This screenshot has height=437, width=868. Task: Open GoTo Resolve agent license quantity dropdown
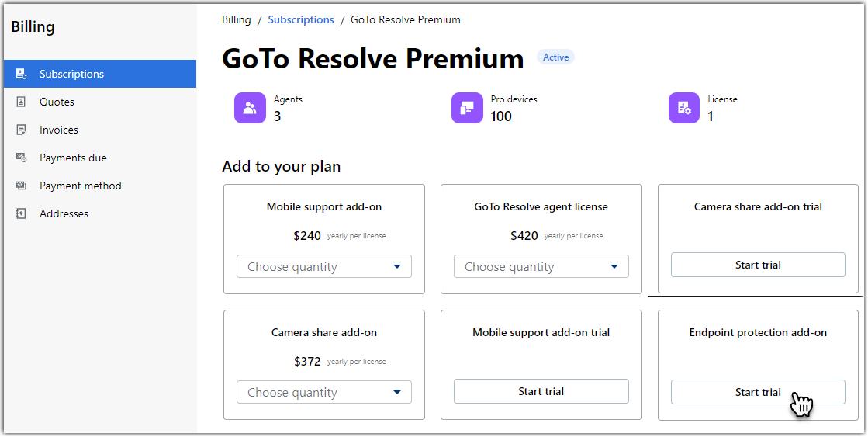[x=541, y=266]
